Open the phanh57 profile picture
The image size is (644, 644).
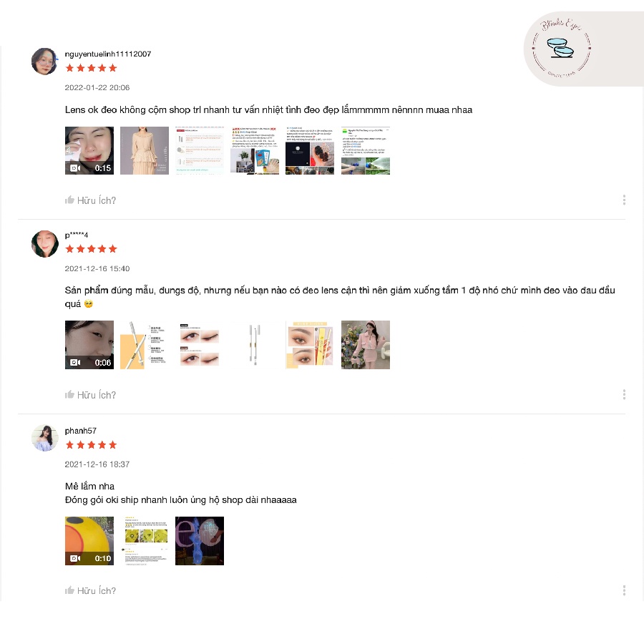tap(45, 438)
